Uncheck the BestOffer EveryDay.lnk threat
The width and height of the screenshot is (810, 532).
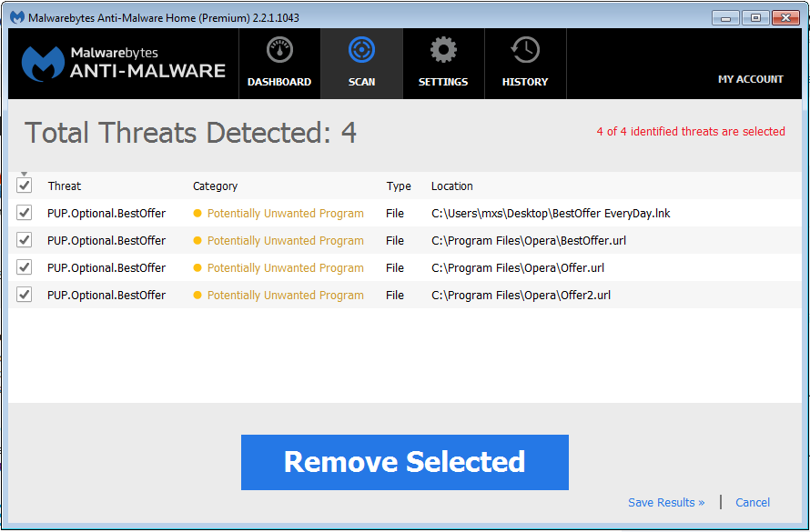tap(25, 213)
